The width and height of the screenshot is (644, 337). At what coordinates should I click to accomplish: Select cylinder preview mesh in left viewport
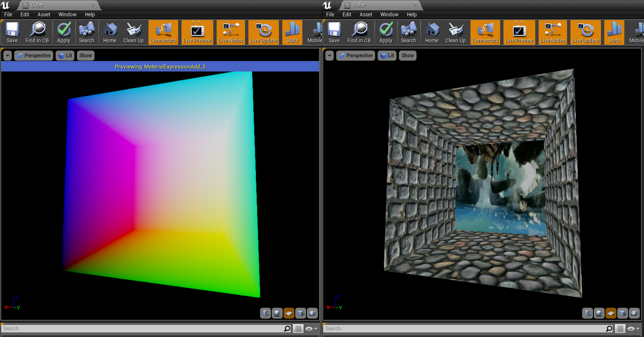(266, 313)
